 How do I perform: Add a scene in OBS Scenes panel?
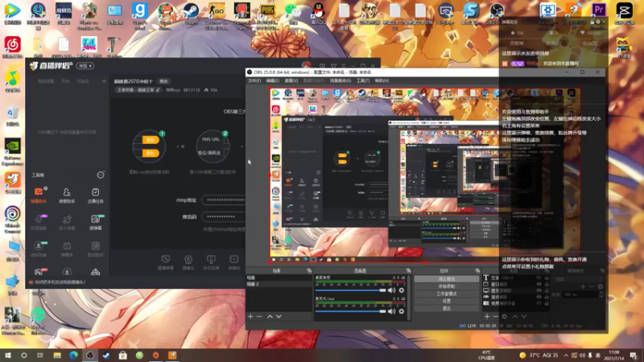tap(250, 316)
